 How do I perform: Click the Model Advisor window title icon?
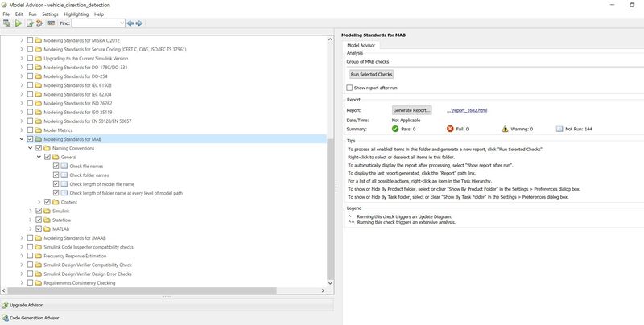click(x=4, y=5)
